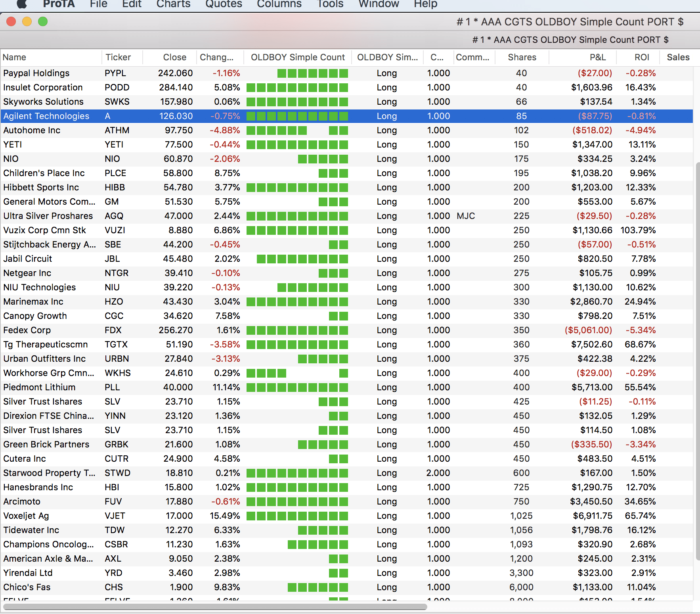700x614 pixels.
Task: Select the Arcimoto row
Action: tap(347, 501)
